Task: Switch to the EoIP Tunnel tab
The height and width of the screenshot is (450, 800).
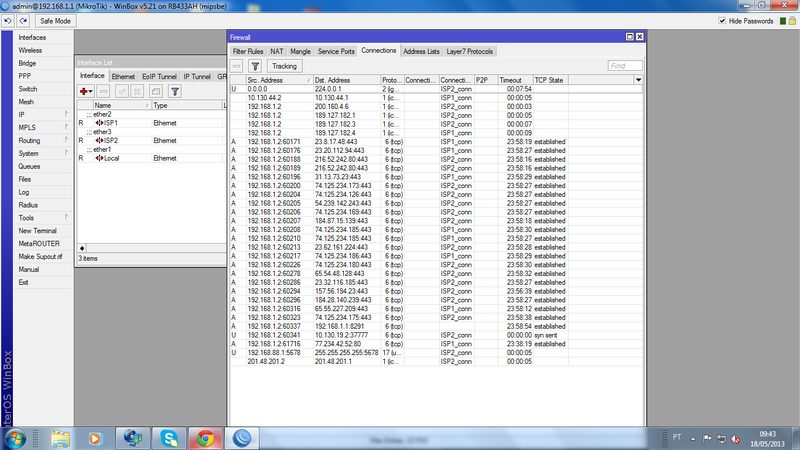Action: [x=159, y=77]
